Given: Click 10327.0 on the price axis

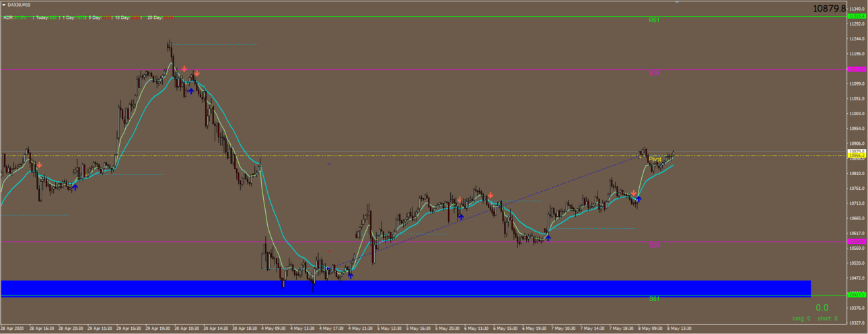Looking at the screenshot, I should (857, 323).
